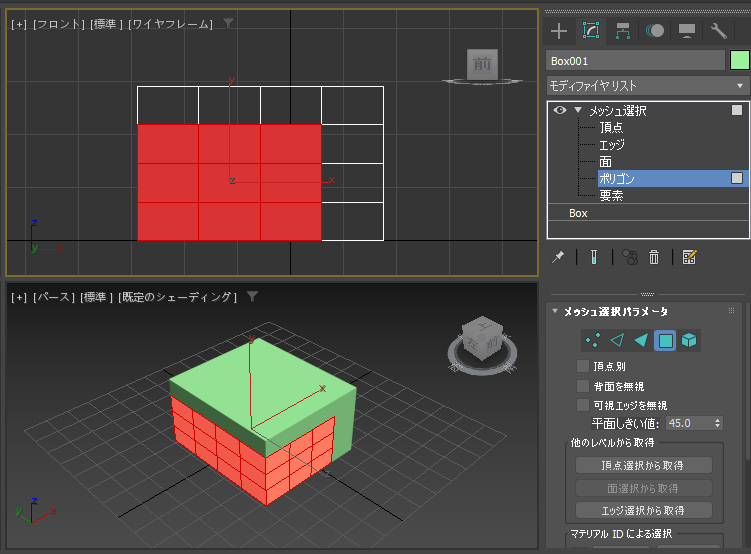Select the ポリゴン sub-object level in stack
The image size is (751, 554).
pos(673,179)
